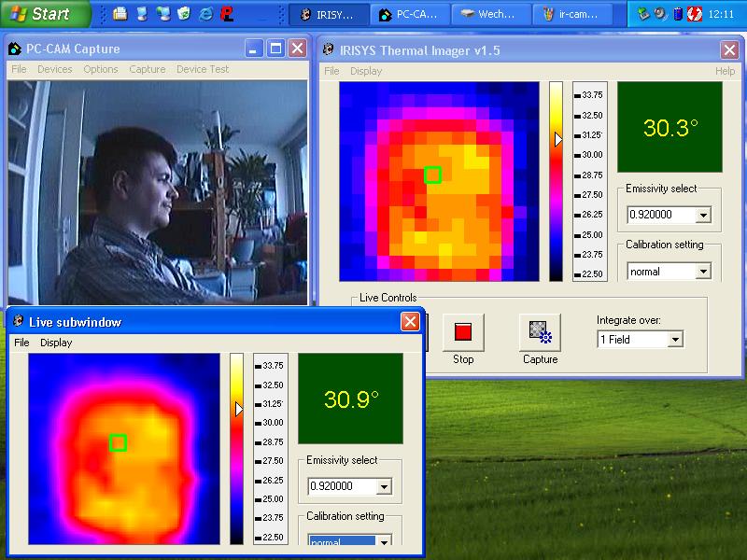Click the Capture icon button
The image size is (747, 560).
click(540, 331)
